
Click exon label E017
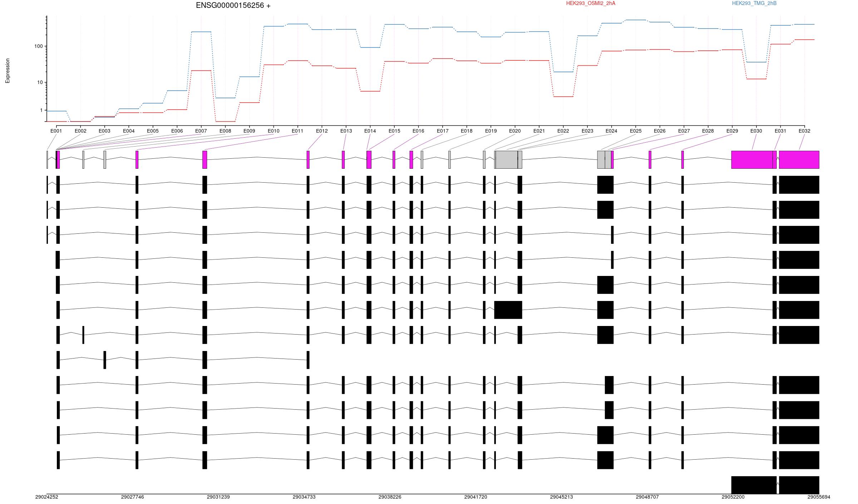click(443, 131)
